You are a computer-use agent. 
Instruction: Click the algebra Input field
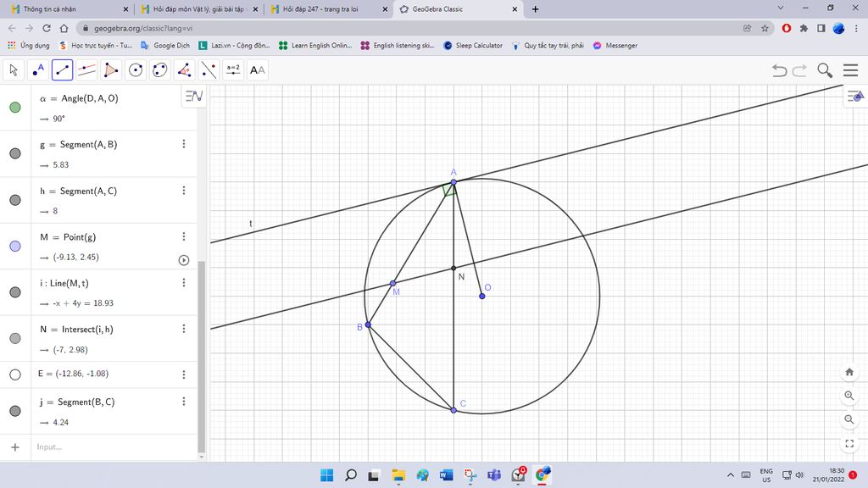click(114, 447)
